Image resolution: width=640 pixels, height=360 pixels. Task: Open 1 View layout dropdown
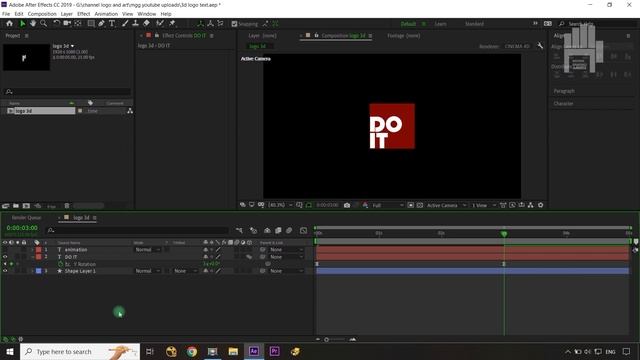click(x=484, y=205)
